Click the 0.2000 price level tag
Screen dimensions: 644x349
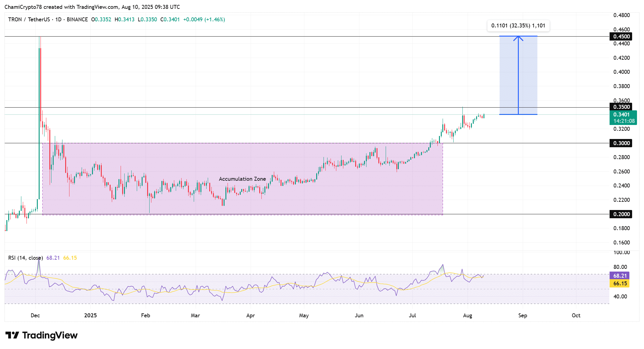click(x=621, y=214)
